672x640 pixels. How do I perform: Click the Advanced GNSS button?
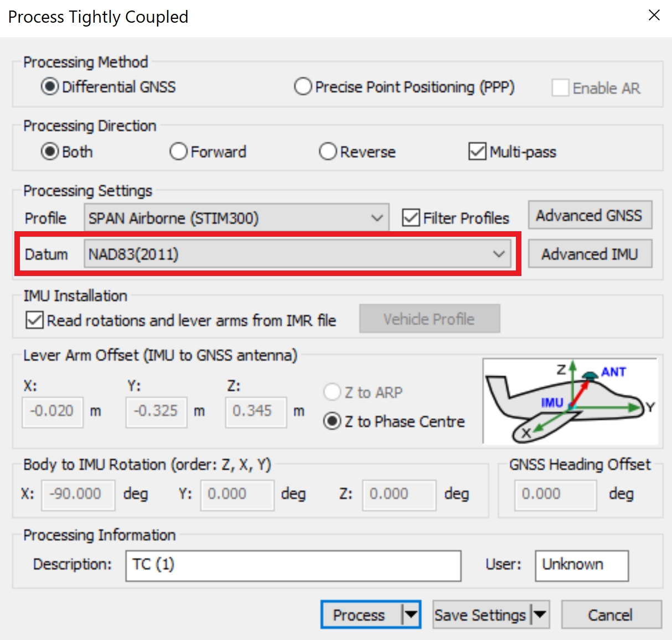coord(590,215)
